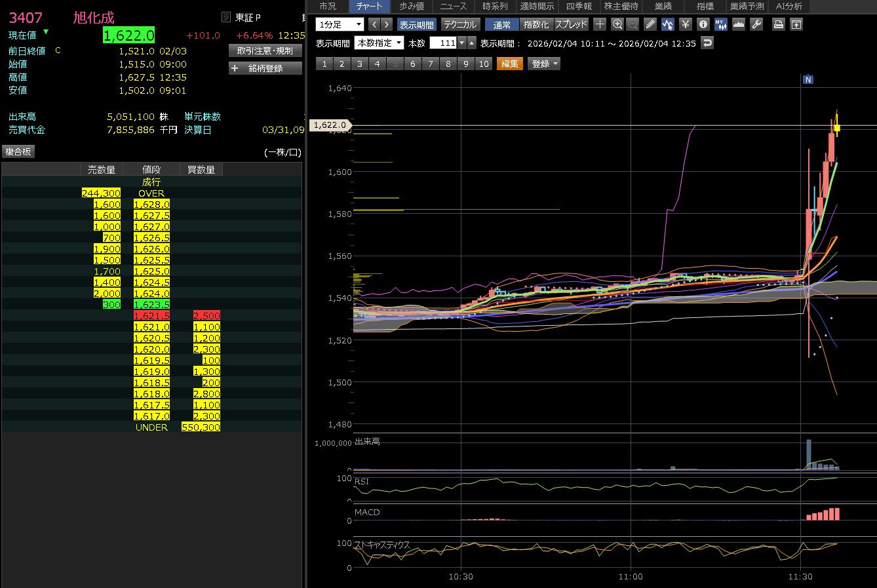Open the 四季報 tab

pos(579,6)
